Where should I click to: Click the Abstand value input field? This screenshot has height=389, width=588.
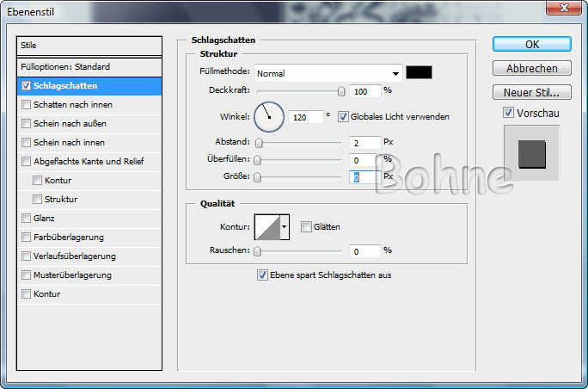[x=364, y=141]
